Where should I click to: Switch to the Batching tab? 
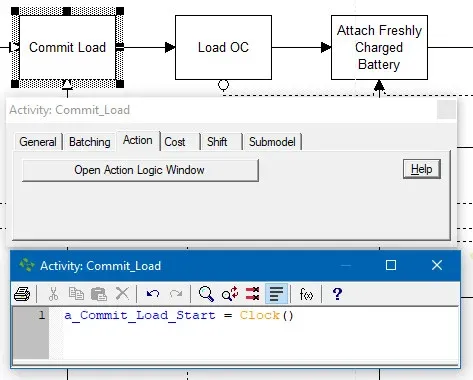[x=90, y=142]
